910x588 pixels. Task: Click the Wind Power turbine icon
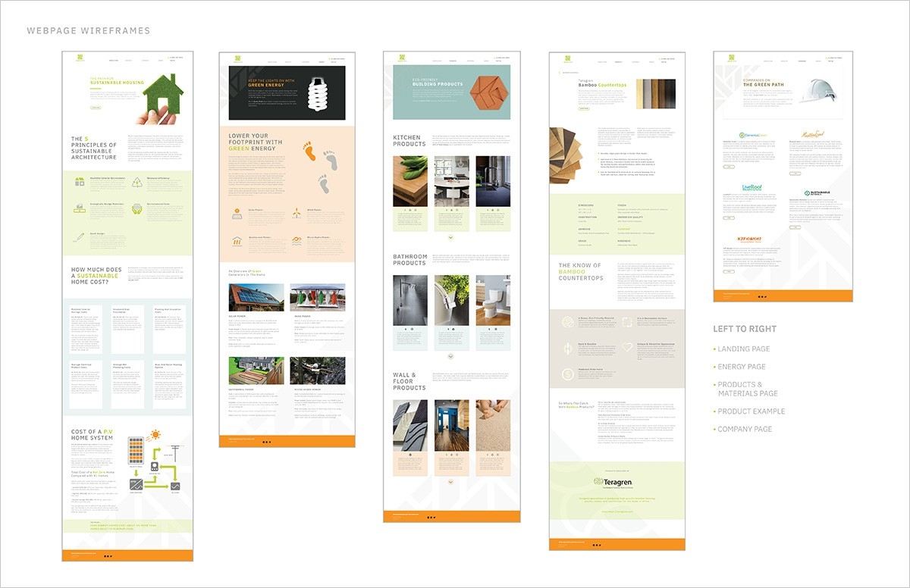pos(296,213)
